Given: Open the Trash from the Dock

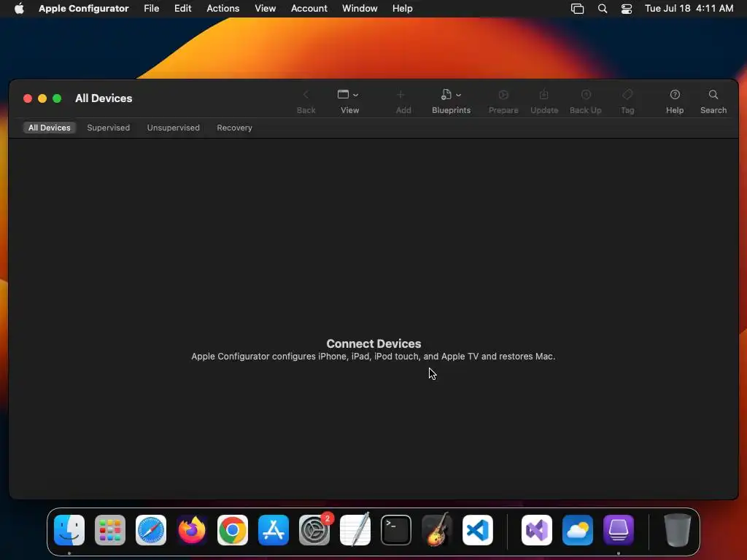Looking at the screenshot, I should pyautogui.click(x=677, y=530).
